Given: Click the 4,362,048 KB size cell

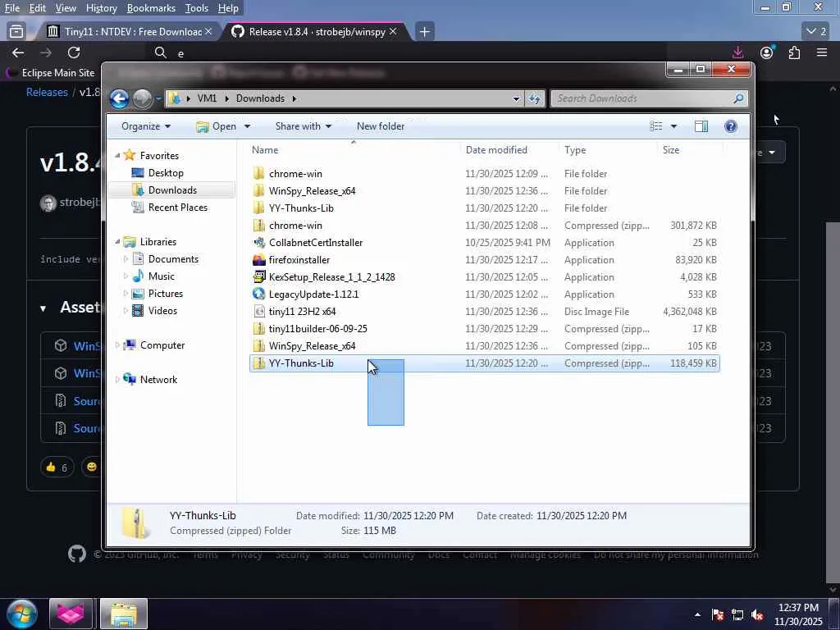Looking at the screenshot, I should tap(689, 311).
